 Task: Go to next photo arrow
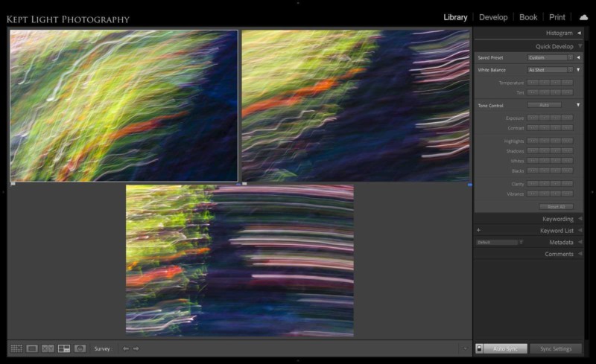136,348
